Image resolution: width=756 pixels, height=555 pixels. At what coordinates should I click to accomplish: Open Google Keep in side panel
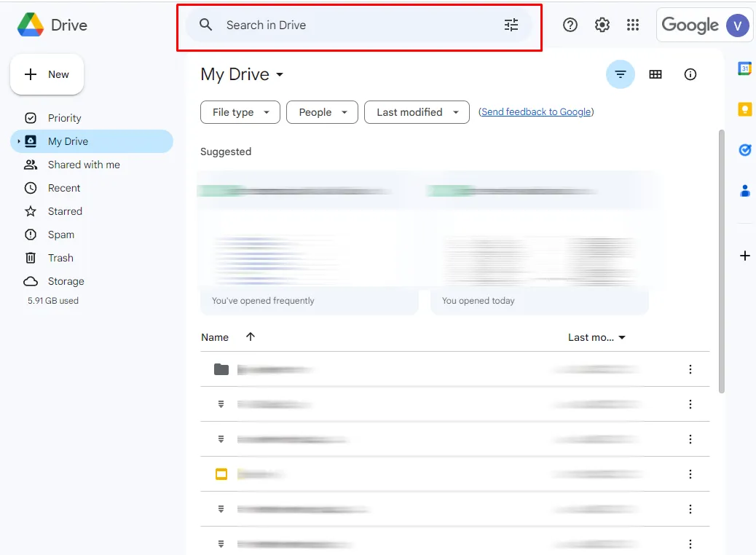[x=744, y=109]
